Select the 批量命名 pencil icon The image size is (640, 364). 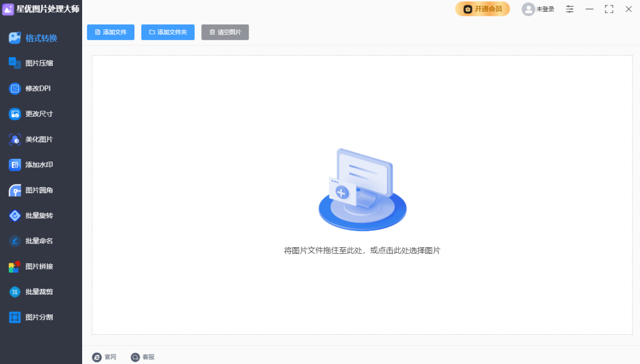[x=15, y=241]
